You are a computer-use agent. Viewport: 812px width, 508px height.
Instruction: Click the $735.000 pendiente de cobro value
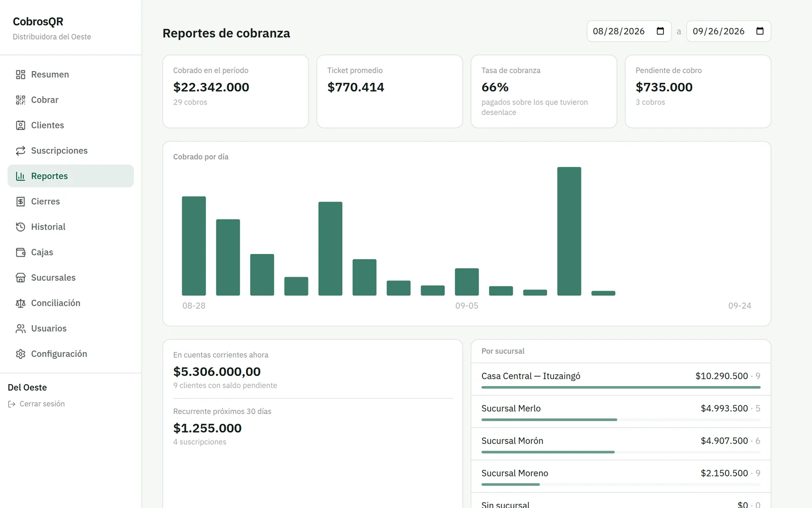click(x=664, y=87)
